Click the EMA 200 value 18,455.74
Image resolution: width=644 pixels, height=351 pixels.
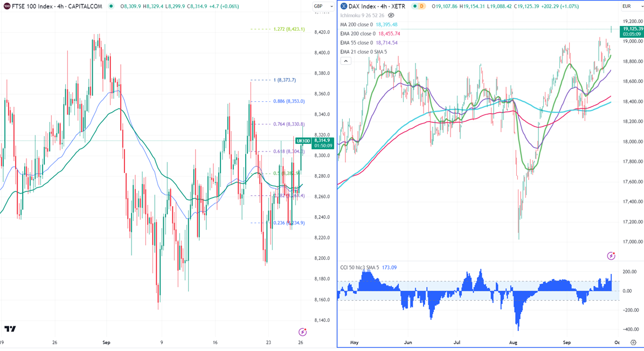[389, 34]
